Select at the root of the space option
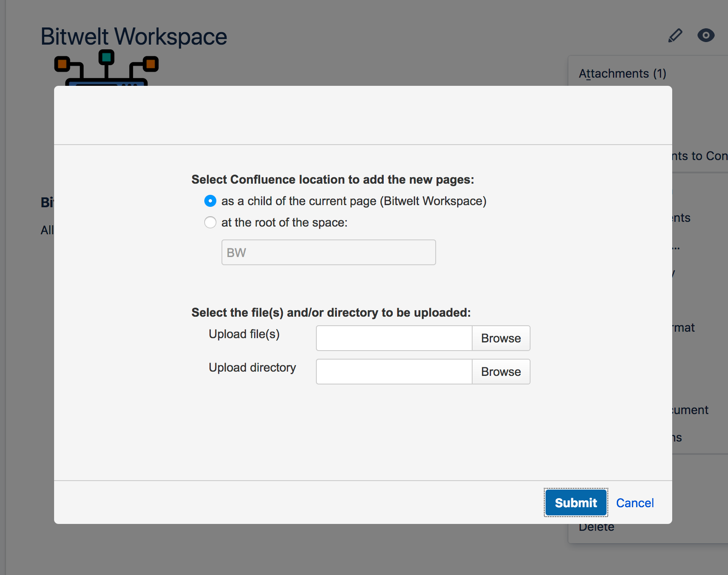This screenshot has width=728, height=575. point(210,222)
